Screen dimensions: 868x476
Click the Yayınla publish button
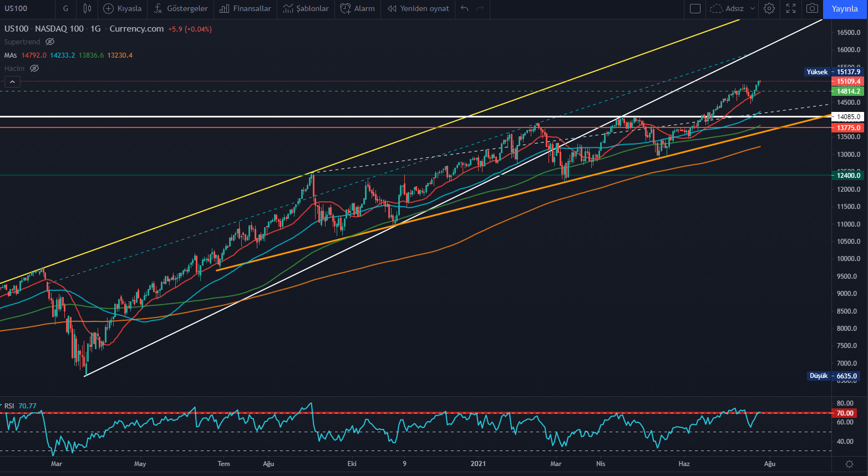pos(845,9)
